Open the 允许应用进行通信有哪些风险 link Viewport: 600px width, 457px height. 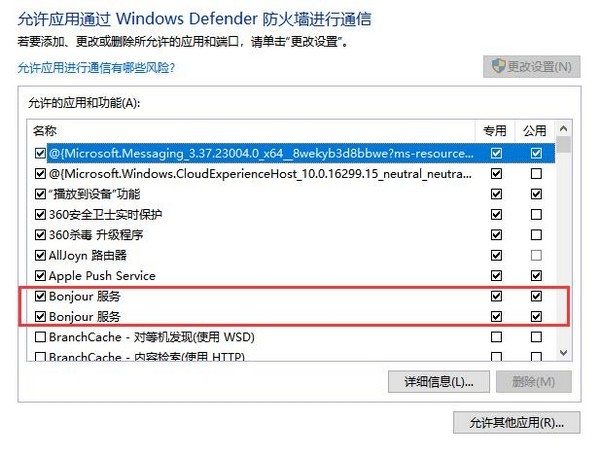point(96,68)
